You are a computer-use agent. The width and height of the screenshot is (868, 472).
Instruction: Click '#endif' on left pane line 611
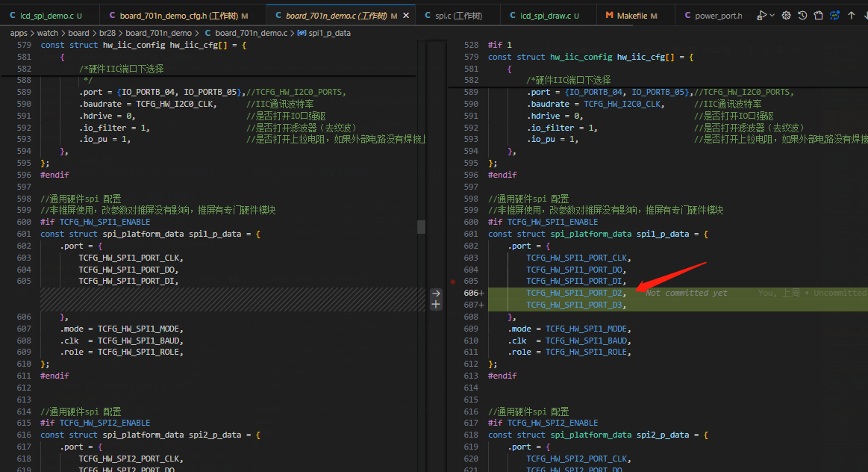tap(54, 376)
